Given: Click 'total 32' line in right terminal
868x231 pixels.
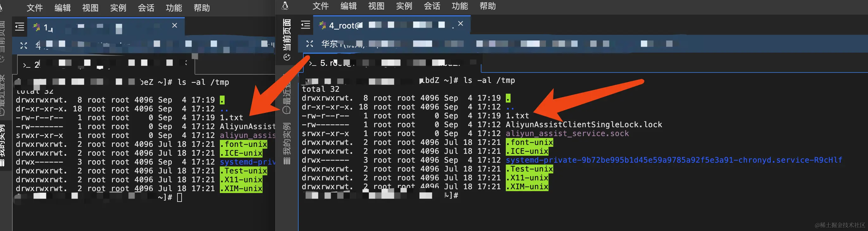Looking at the screenshot, I should (320, 89).
